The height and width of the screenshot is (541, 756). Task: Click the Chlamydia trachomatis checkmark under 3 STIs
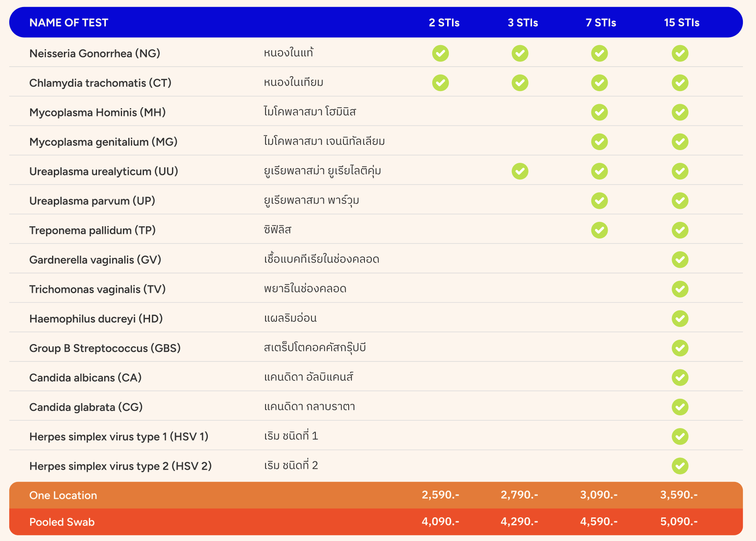click(520, 83)
